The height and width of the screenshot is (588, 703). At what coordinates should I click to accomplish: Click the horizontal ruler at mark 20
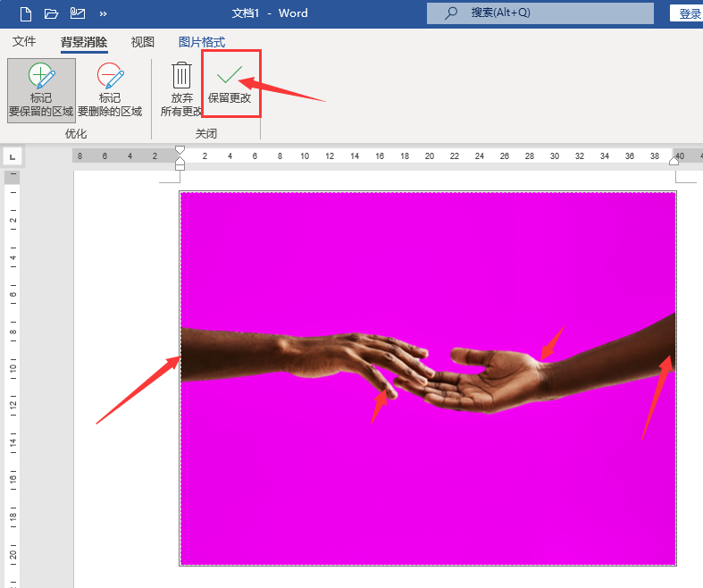[x=430, y=156]
